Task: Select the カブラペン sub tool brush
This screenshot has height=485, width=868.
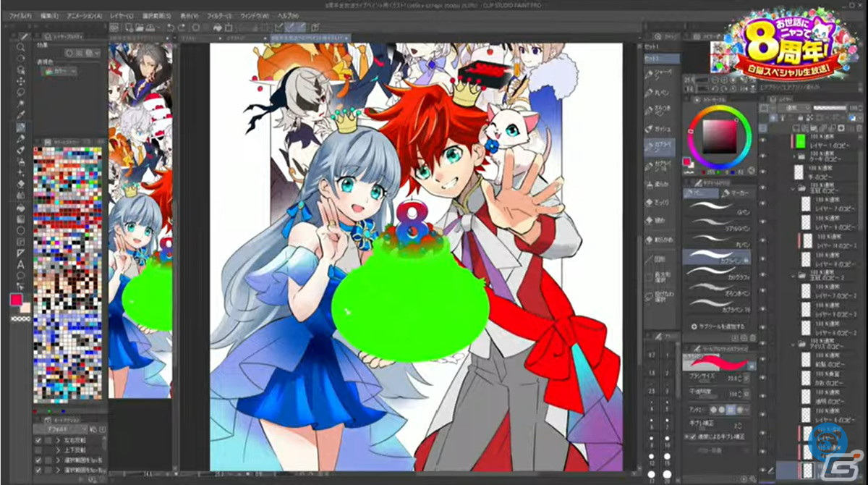Action: [x=717, y=256]
